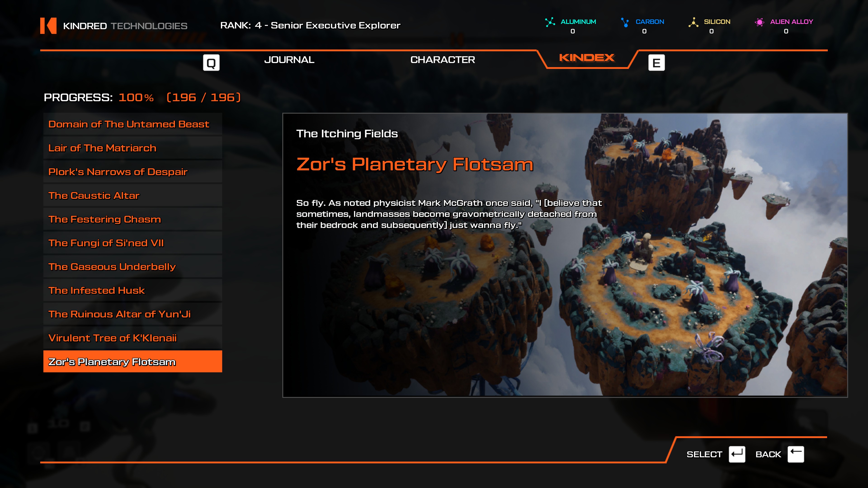Click the Kindred Technologies logo icon
Screen dimensions: 868x488
[48, 26]
